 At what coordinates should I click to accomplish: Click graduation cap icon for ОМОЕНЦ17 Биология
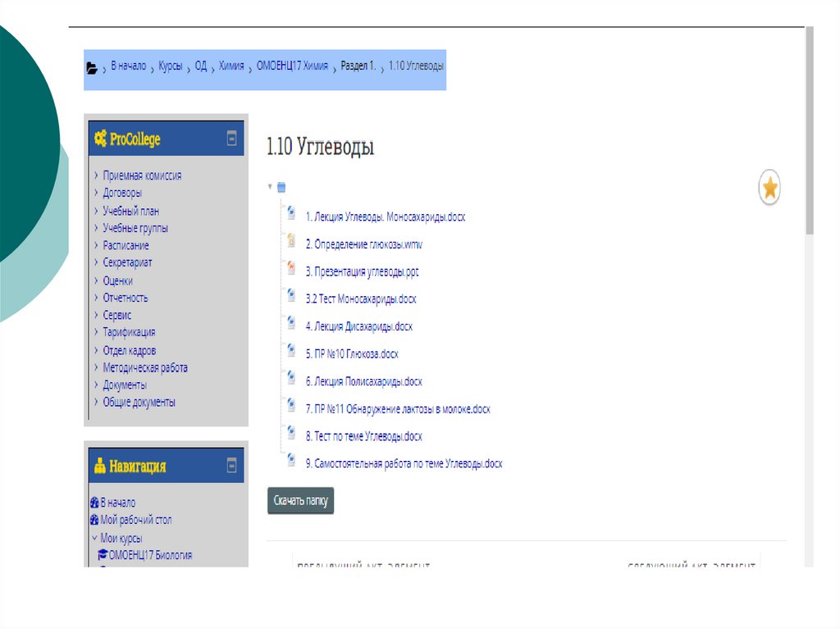[103, 554]
